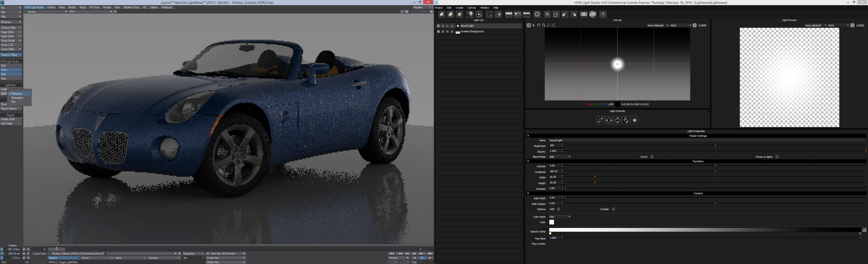Toggle visibility of Round Light
868x264 pixels.
point(438,26)
